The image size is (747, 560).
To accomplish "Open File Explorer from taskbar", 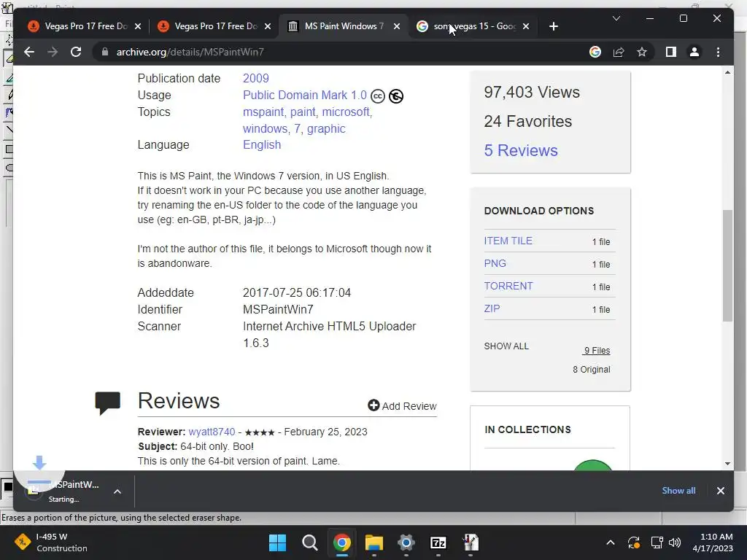I will coord(374,542).
